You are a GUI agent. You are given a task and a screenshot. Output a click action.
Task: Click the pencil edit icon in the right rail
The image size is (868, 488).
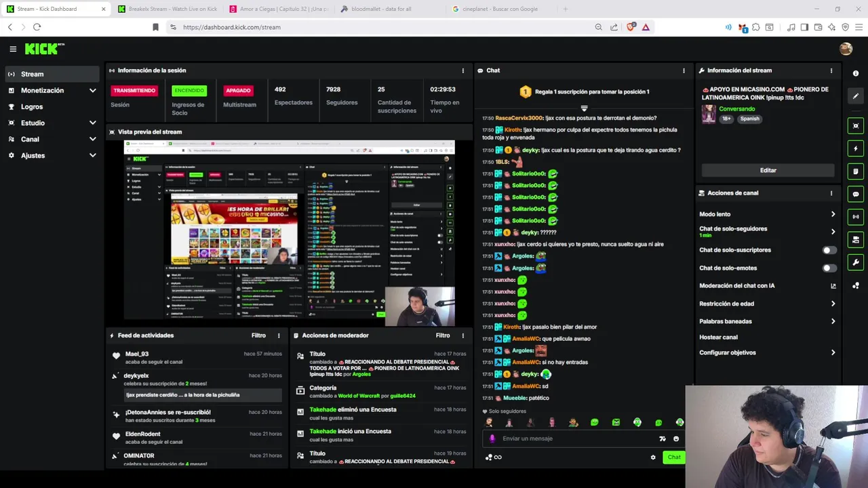[856, 96]
